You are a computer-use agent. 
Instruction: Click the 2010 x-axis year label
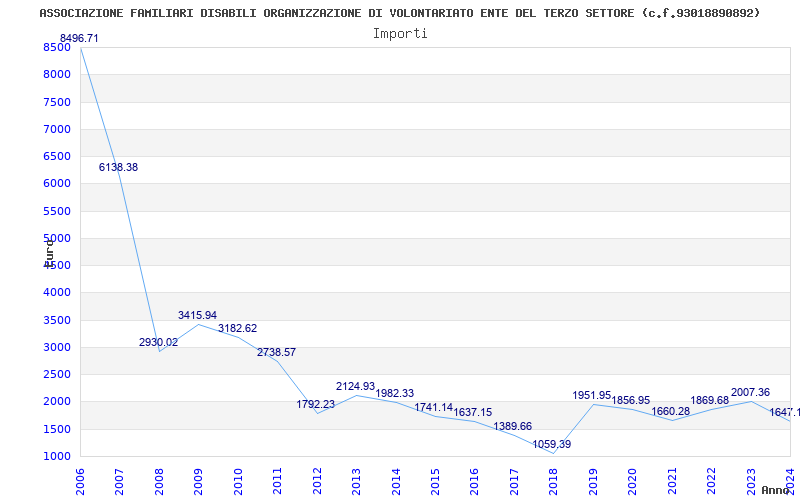[x=238, y=482]
